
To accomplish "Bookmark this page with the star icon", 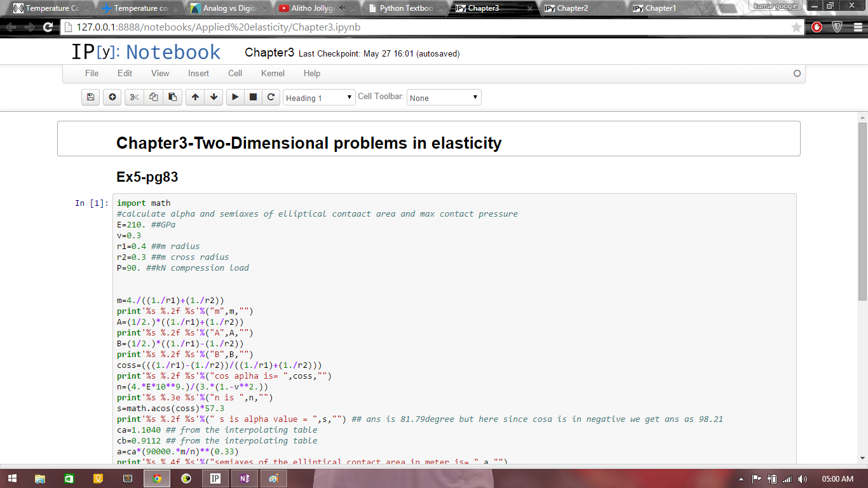I will click(x=796, y=27).
